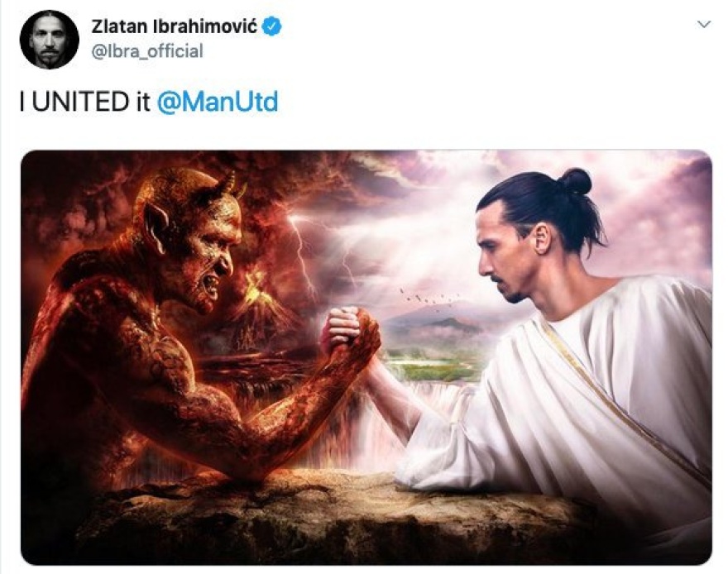Viewport: 728px width, 574px height.
Task: Click the Zlatan Ibrahimović display name
Action: click(x=174, y=26)
